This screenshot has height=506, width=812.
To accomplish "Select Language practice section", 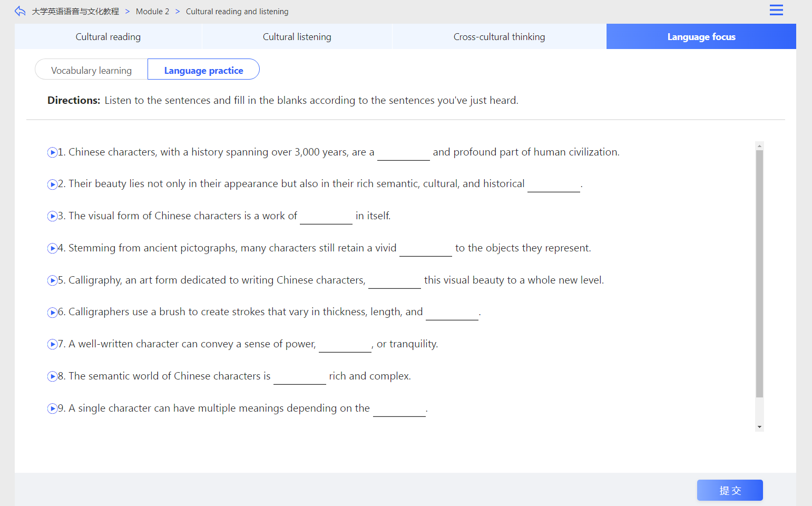I will tap(203, 70).
